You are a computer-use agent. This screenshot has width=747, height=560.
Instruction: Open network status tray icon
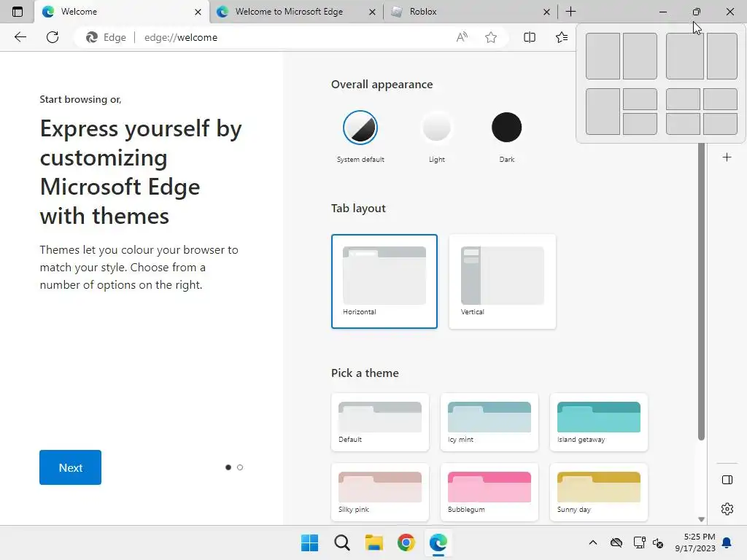639,542
